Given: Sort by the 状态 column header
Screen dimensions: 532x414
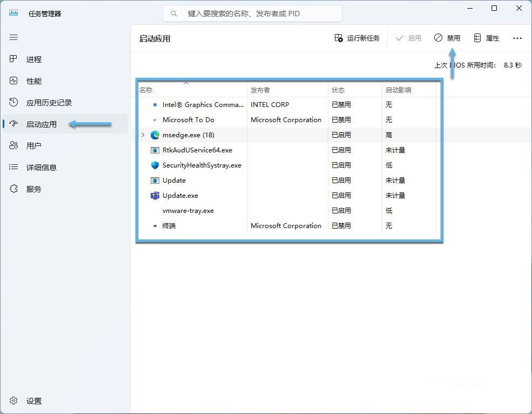Looking at the screenshot, I should pyautogui.click(x=338, y=90).
